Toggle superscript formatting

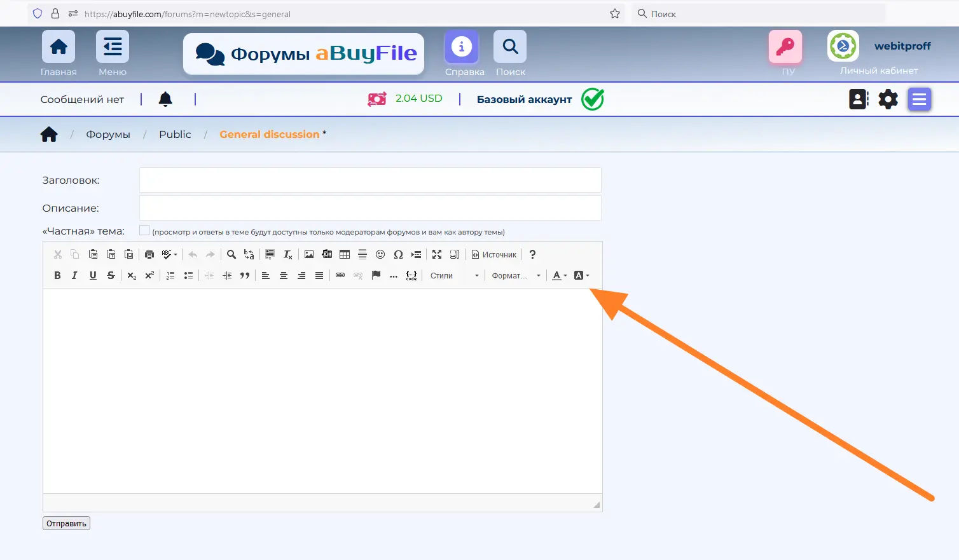tap(149, 275)
